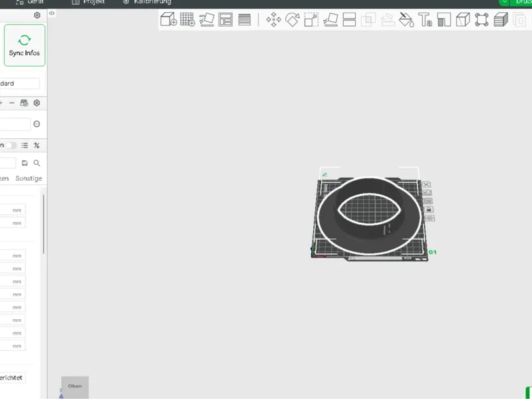
Task: Click the Add plate grid icon
Action: [x=188, y=19]
